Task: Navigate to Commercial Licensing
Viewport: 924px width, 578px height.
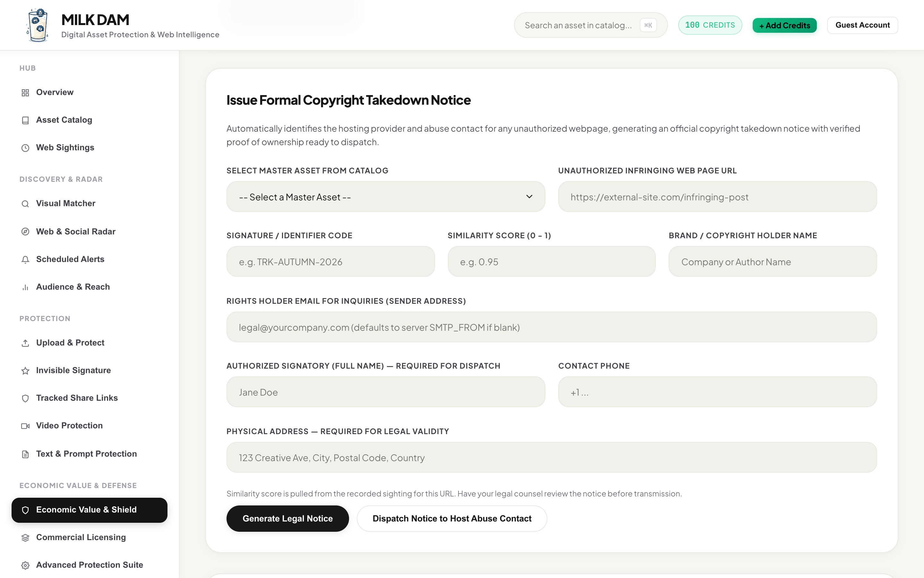Action: point(89,538)
